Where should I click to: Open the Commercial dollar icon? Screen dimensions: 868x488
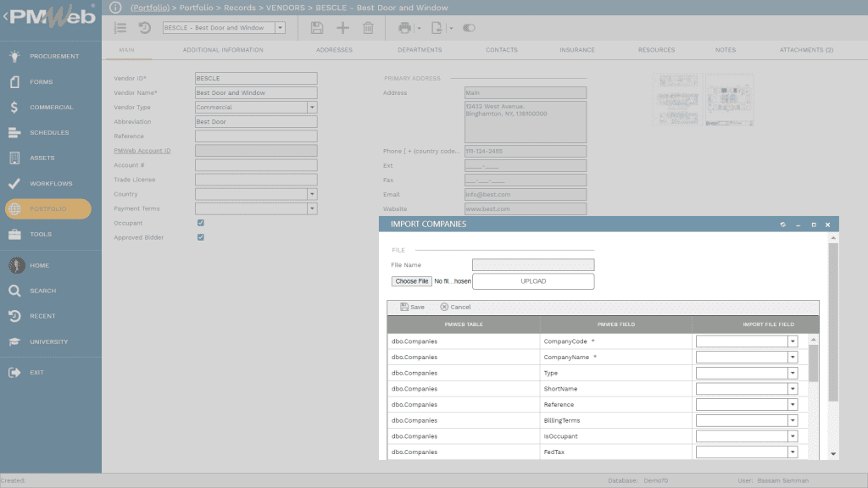15,107
